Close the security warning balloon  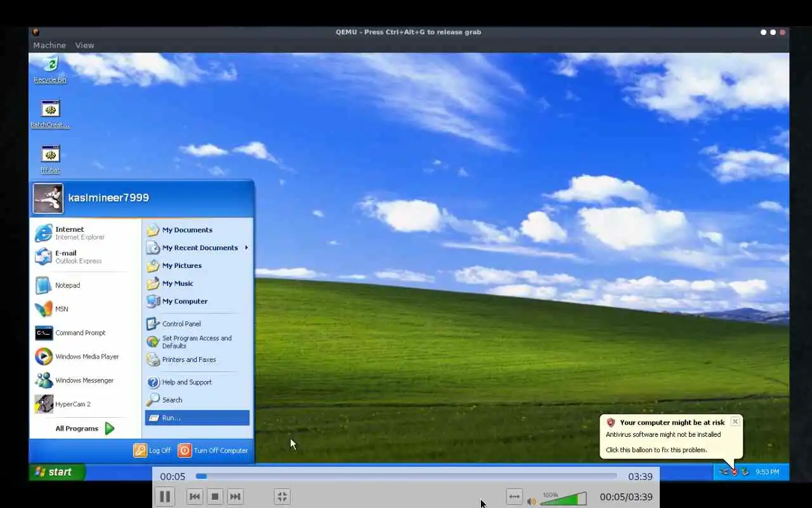(x=735, y=422)
